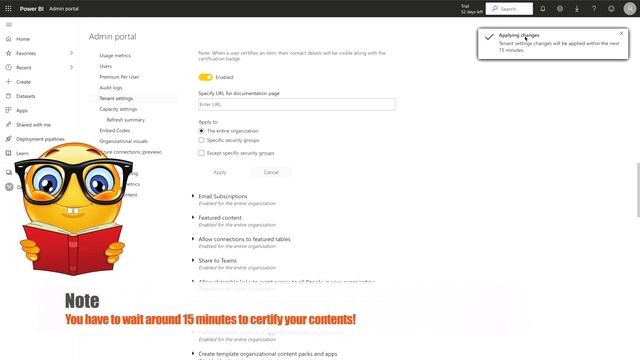This screenshot has width=640, height=360.
Task: Expand the Recent chevron
Action: coord(71,67)
